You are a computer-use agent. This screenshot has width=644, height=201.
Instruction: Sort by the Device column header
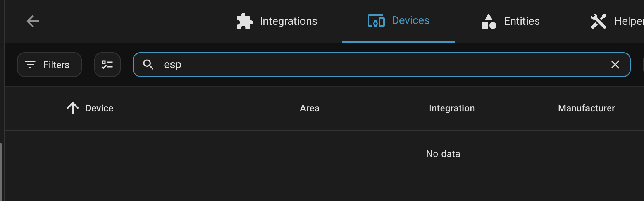pyautogui.click(x=99, y=108)
